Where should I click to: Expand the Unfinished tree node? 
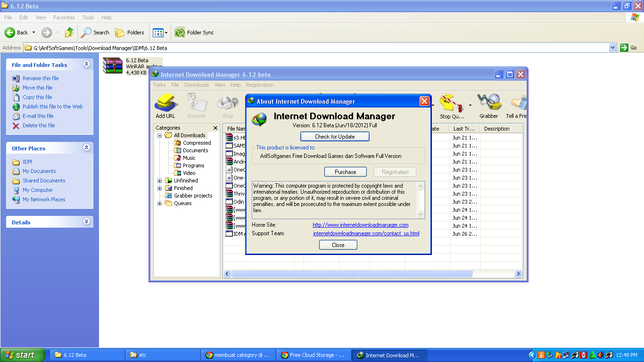(x=159, y=181)
